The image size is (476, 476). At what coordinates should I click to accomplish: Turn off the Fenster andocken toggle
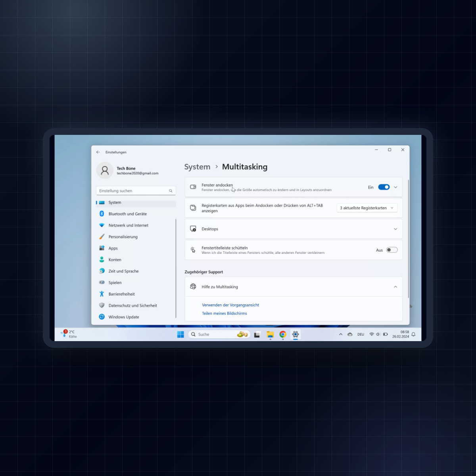pyautogui.click(x=384, y=187)
